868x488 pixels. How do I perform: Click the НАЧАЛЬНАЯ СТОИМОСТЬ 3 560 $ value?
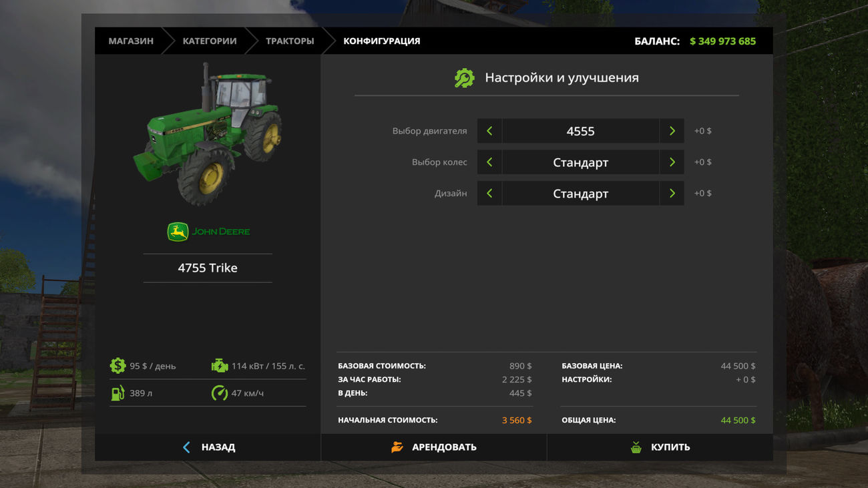[x=517, y=421]
